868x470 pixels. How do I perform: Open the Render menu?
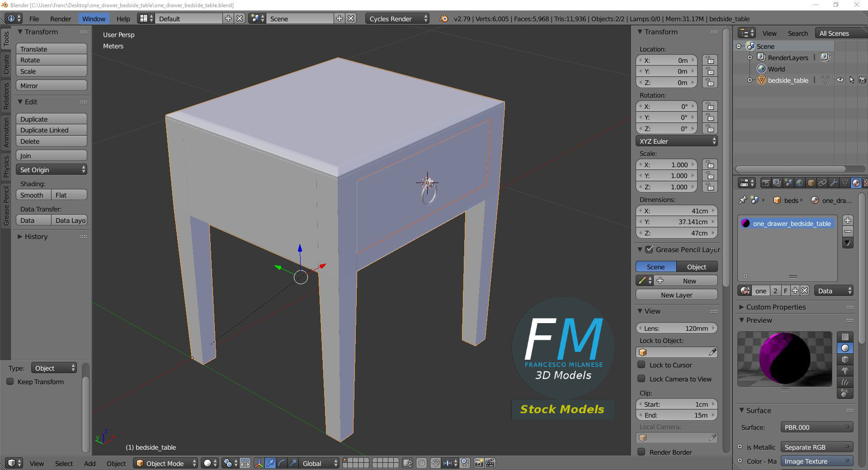61,19
